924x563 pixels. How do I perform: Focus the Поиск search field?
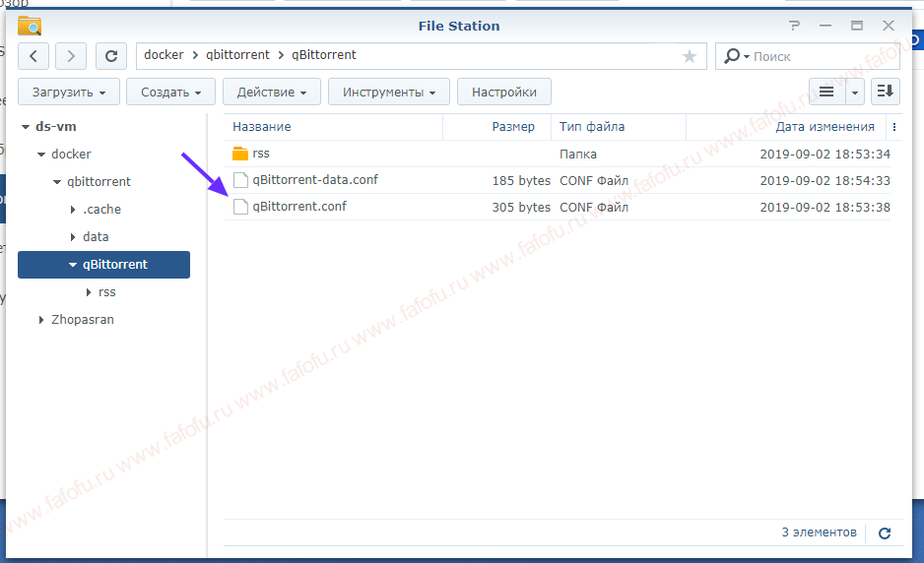(825, 56)
